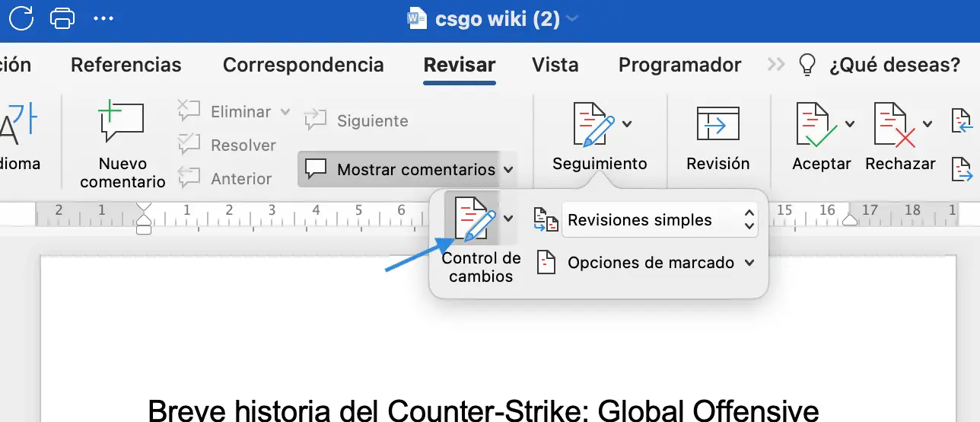Viewport: 980px width, 422px height.
Task: Expand the Mostrar comentarios dropdown arrow
Action: click(x=508, y=170)
